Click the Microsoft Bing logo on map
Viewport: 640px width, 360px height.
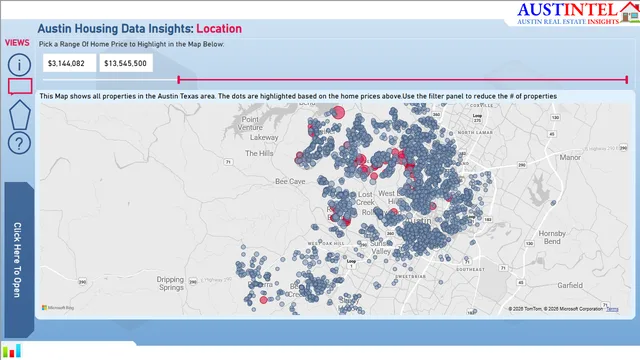point(58,307)
